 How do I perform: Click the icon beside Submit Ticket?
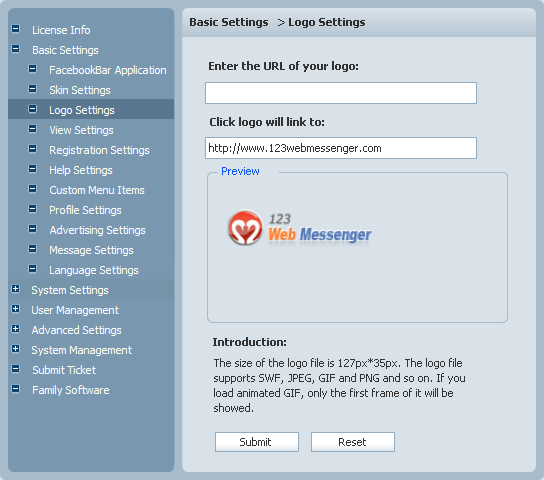click(16, 369)
